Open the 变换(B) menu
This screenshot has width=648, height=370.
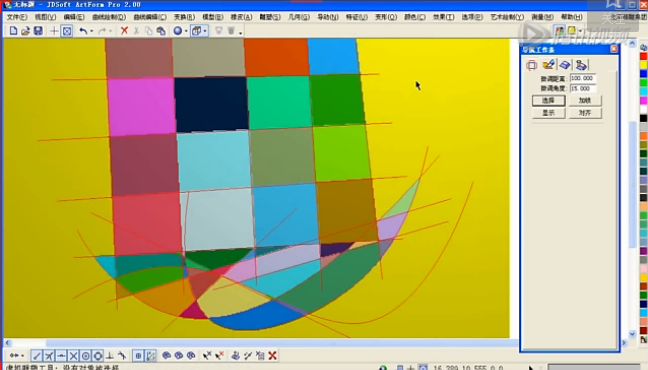(184, 17)
